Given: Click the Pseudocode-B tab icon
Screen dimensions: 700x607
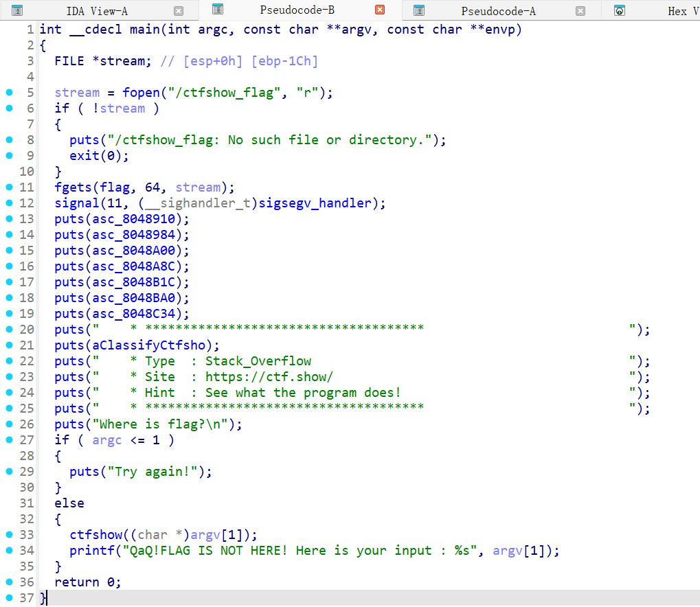Looking at the screenshot, I should point(218,10).
